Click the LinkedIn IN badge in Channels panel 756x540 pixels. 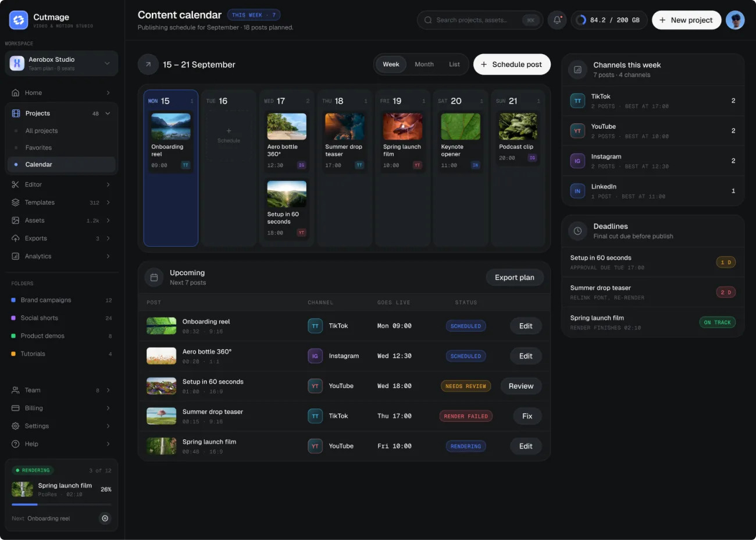coord(577,191)
